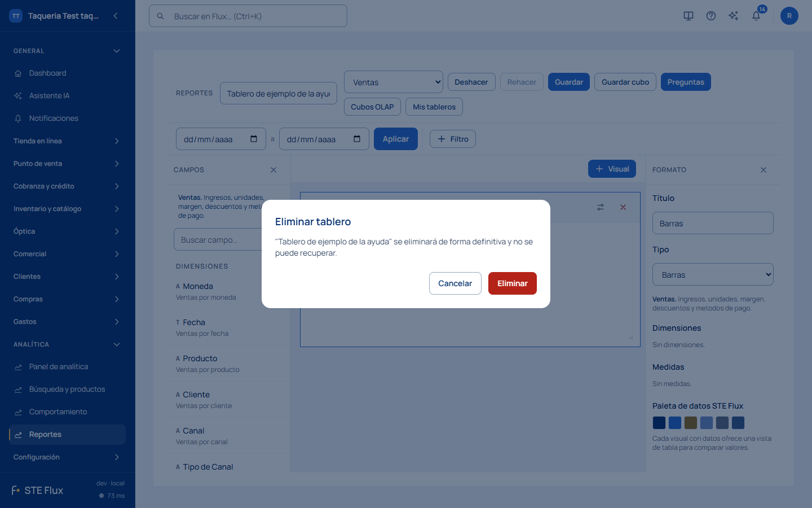Close the Formato panel
The width and height of the screenshot is (812, 508).
tap(764, 170)
